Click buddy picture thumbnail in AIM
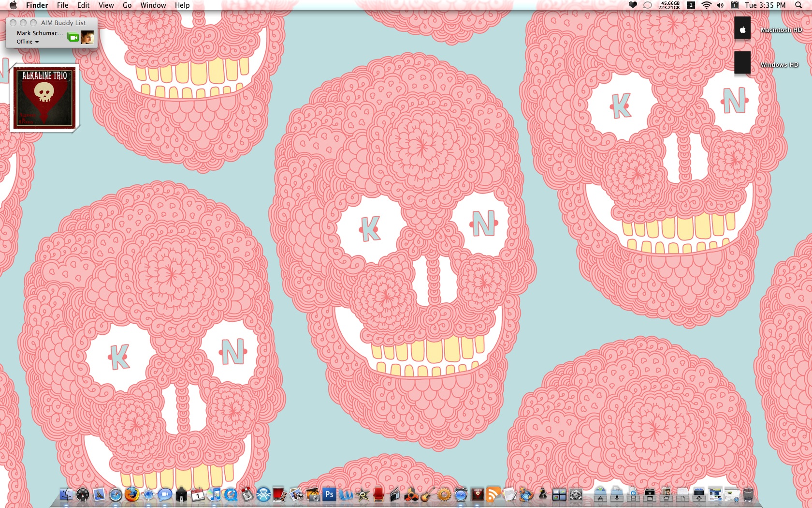 click(x=87, y=37)
